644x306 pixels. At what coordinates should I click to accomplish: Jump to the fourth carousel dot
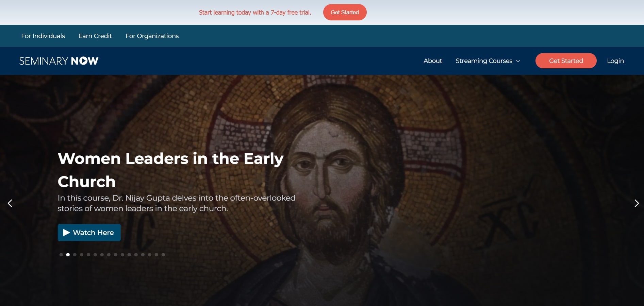82,255
